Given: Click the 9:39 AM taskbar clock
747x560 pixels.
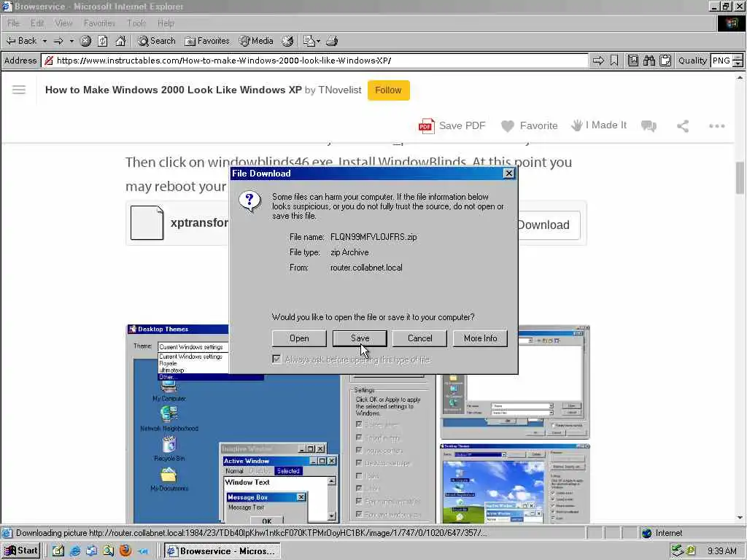Looking at the screenshot, I should pyautogui.click(x=721, y=551).
